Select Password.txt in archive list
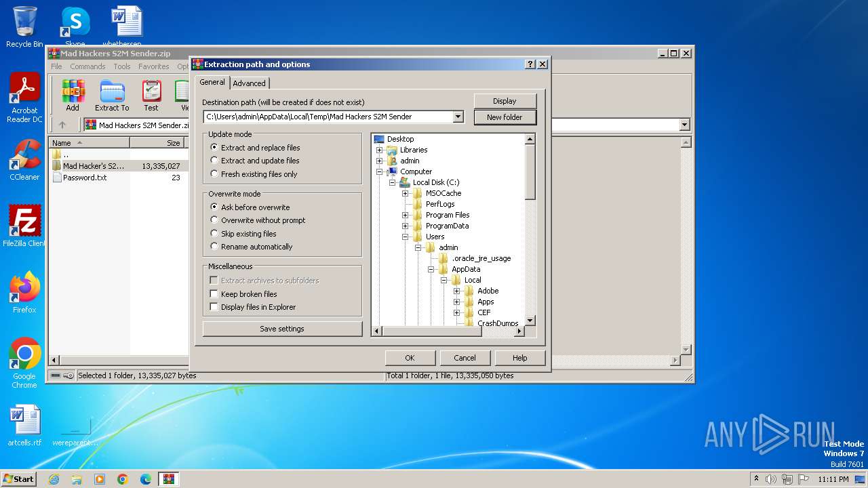Viewport: 868px width, 488px height. tap(85, 178)
